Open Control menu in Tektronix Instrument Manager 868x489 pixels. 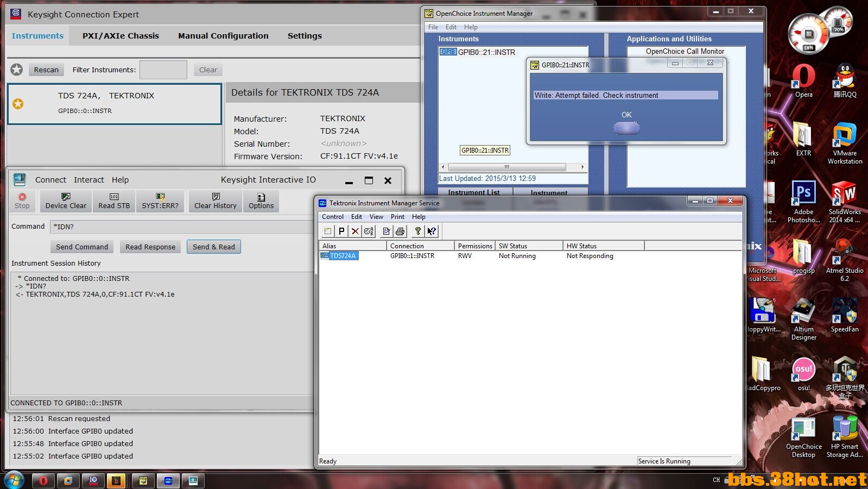[333, 217]
